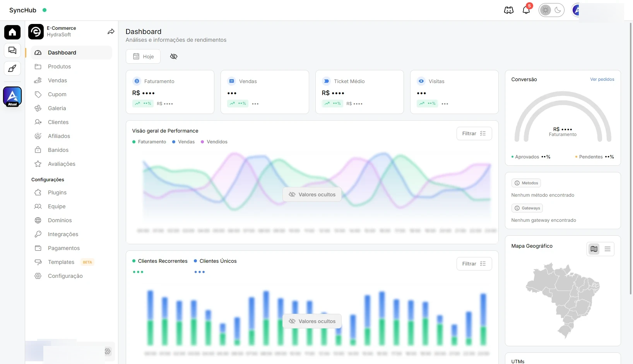This screenshot has width=633, height=364.
Task: Select the Atual store logo icon
Action: 12,96
